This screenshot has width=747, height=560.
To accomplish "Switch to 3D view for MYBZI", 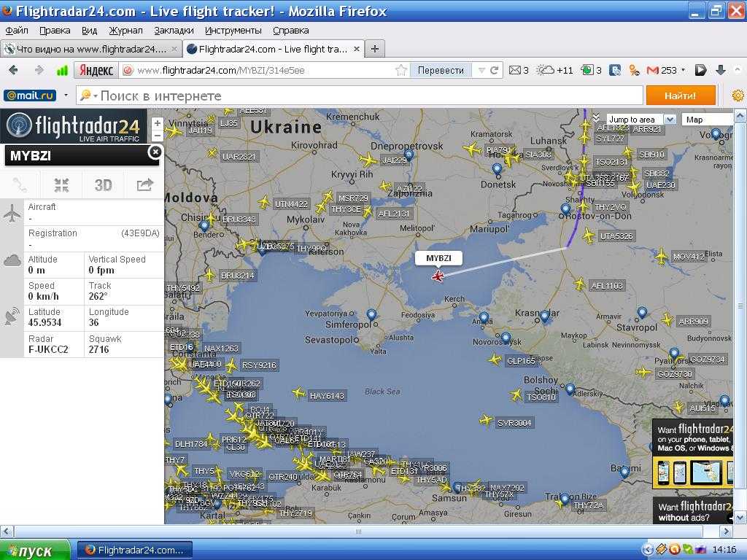I will click(103, 184).
